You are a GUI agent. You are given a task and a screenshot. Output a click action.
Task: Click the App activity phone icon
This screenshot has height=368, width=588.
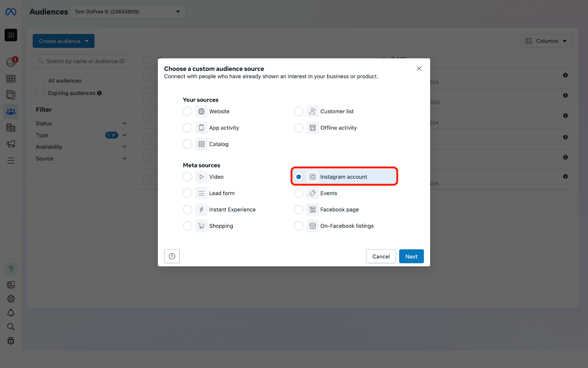pyautogui.click(x=201, y=128)
